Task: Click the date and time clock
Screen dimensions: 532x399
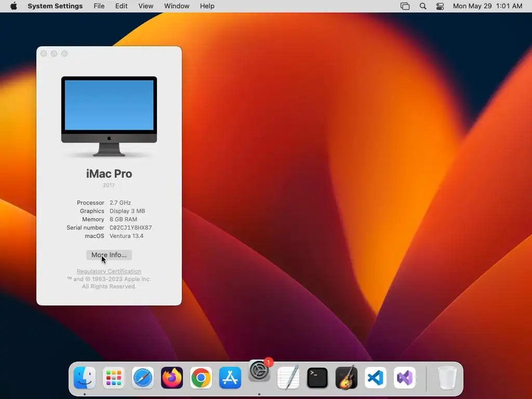Action: pyautogui.click(x=487, y=6)
